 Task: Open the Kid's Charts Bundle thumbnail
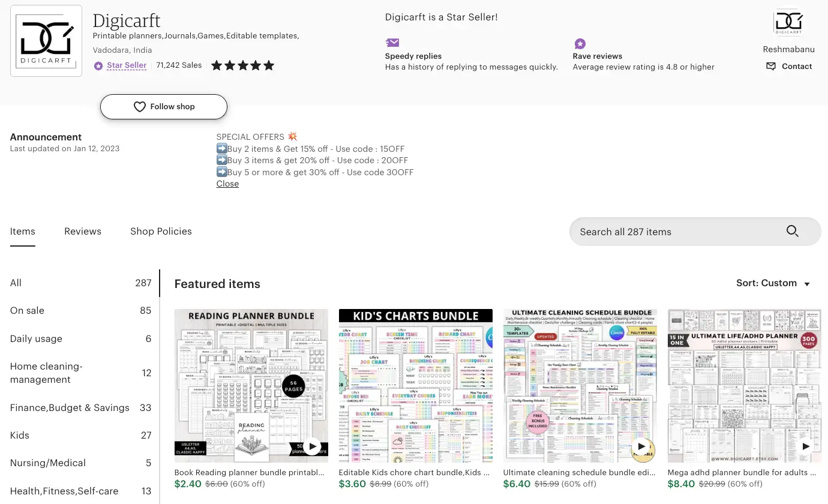pos(416,386)
